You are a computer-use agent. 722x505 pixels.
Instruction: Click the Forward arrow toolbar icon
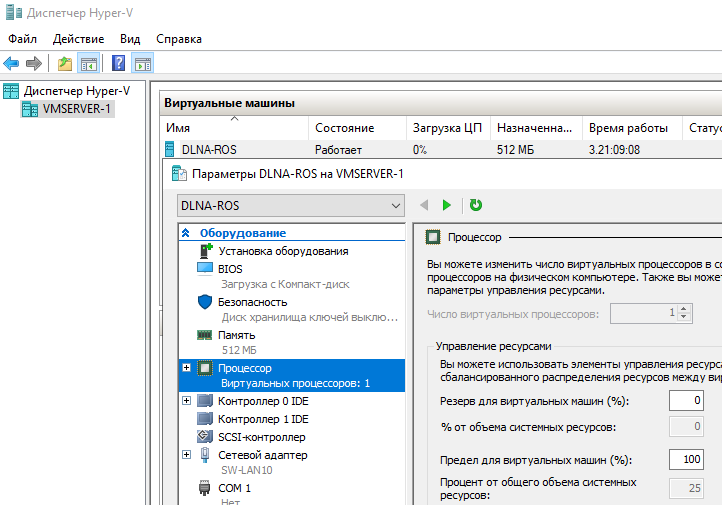pyautogui.click(x=34, y=63)
